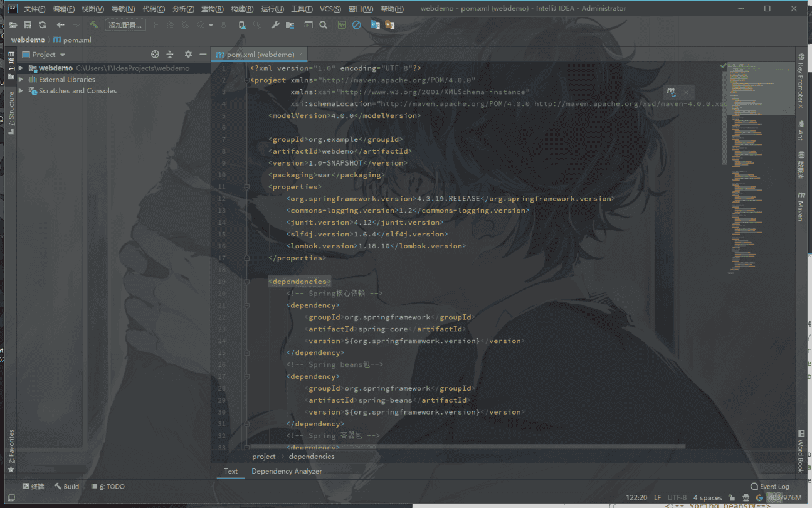This screenshot has height=508, width=812.
Task: Expand the webdemo project tree node
Action: click(21, 68)
